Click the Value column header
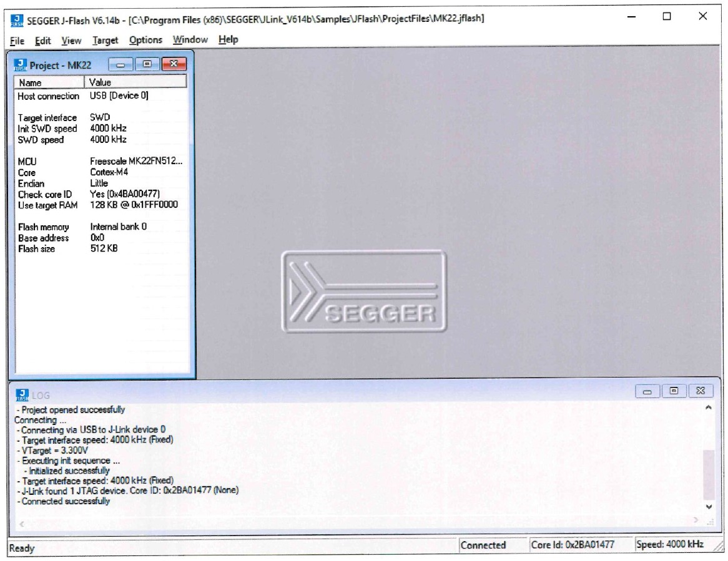Viewport: 728px width, 561px height. [x=135, y=82]
